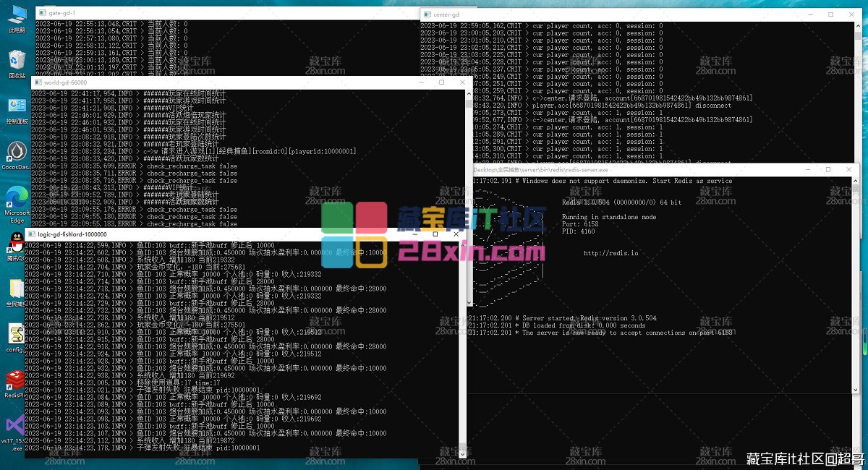
Task: Maximize the world-gd-66000 window
Action: [x=441, y=82]
